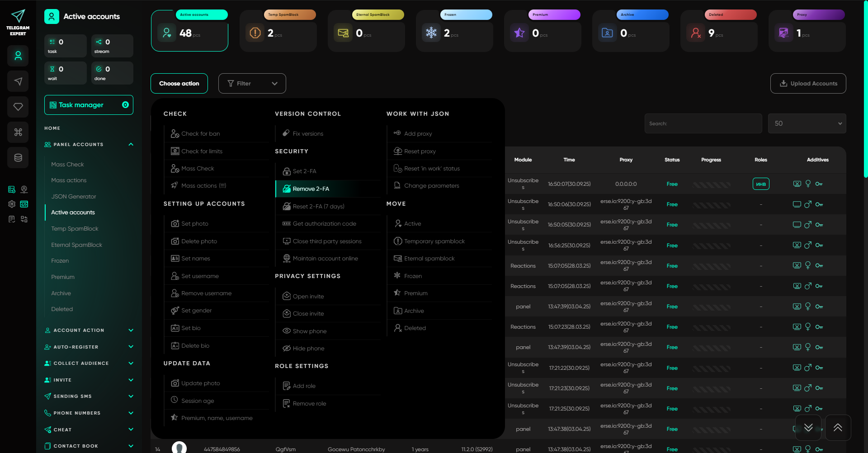The image size is (868, 453).
Task: Expand the Account Action sidebar section
Action: pyautogui.click(x=89, y=330)
